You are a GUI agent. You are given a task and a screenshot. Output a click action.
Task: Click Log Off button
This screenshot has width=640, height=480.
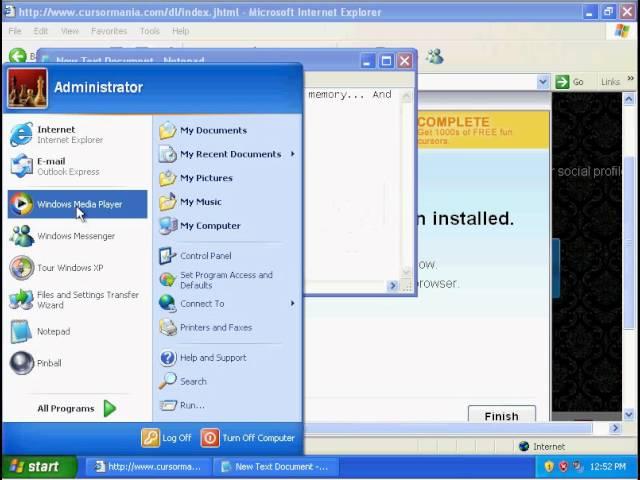167,438
